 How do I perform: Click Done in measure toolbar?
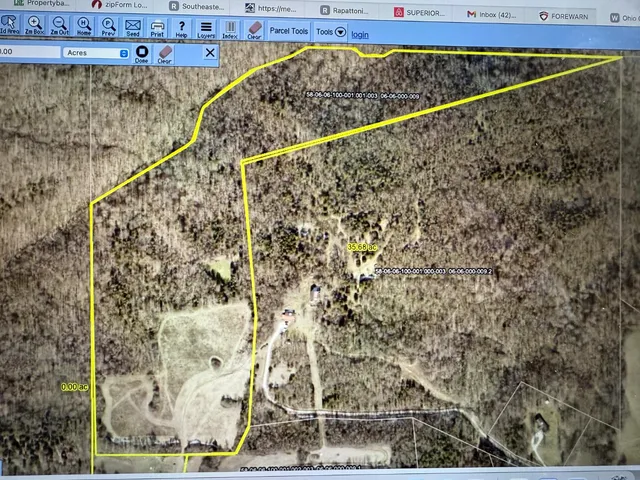coord(142,54)
